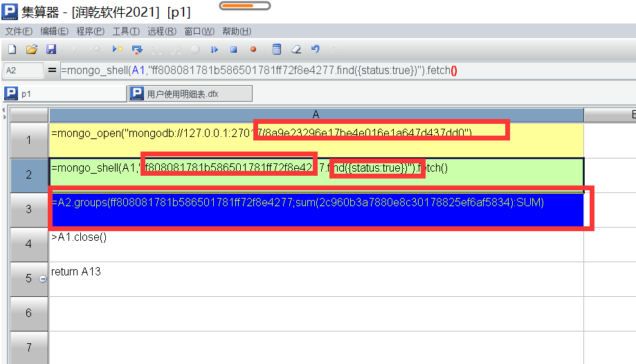Open a file with the folder icon
Viewport: 636px width, 364px height.
pyautogui.click(x=32, y=50)
